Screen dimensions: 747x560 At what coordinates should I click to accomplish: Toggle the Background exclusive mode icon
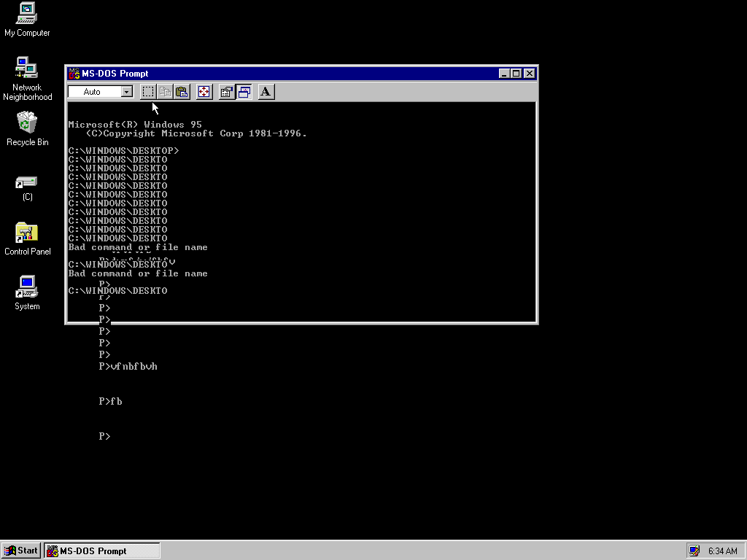244,91
